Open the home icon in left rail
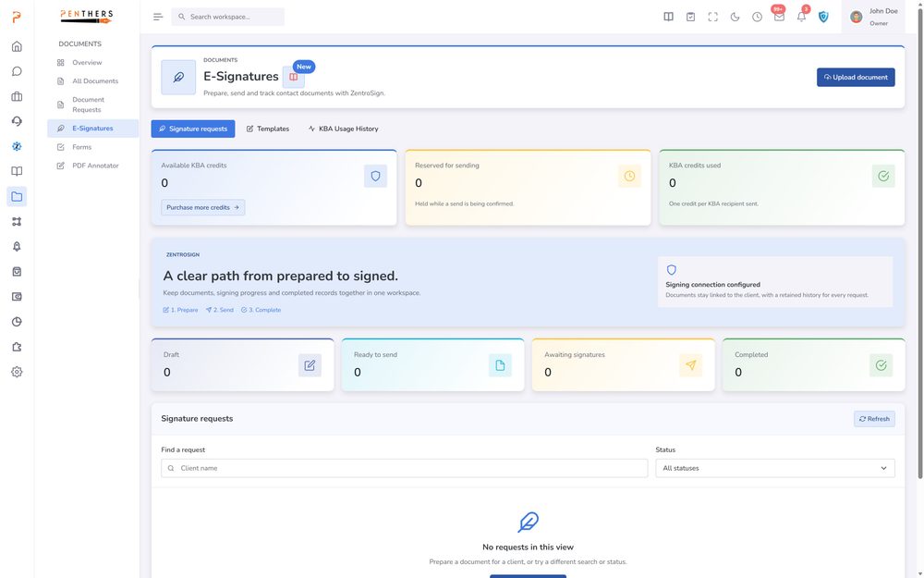924x578 pixels. [x=17, y=46]
